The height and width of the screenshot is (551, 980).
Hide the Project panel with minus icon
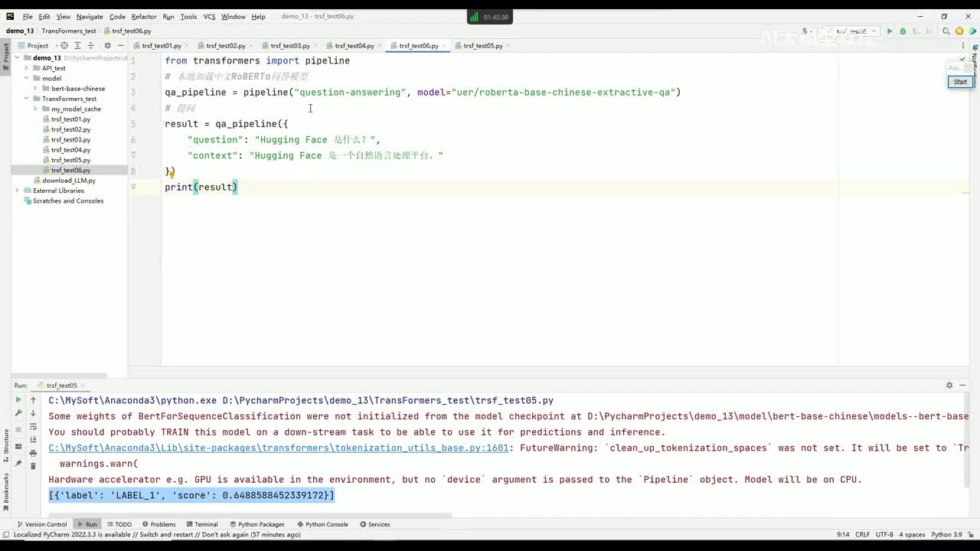pyautogui.click(x=119, y=46)
